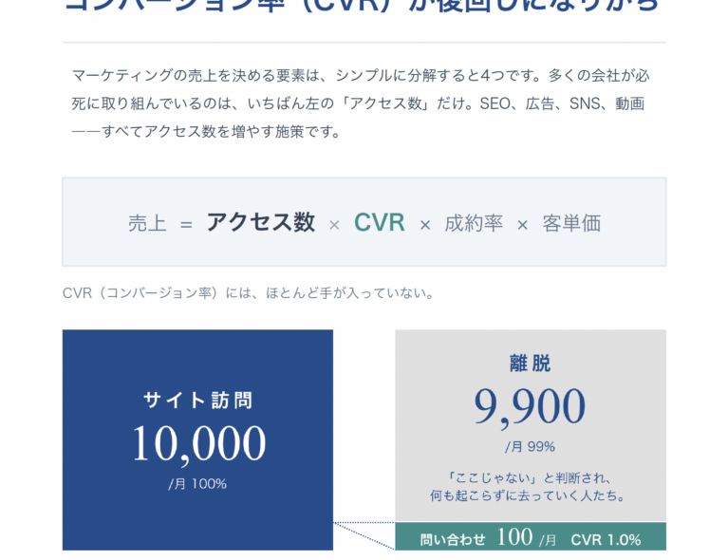This screenshot has height=560, width=728.
Task: Click the 離脱 heading in the gray box
Action: [531, 364]
